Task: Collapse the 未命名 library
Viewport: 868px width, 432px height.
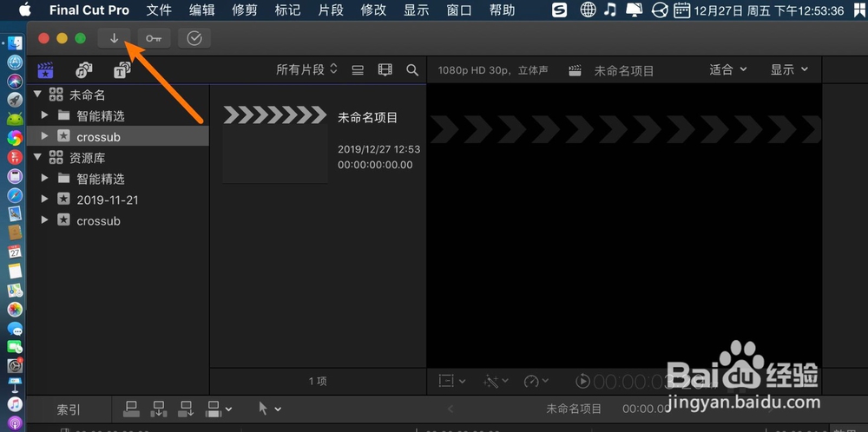Action: tap(37, 95)
